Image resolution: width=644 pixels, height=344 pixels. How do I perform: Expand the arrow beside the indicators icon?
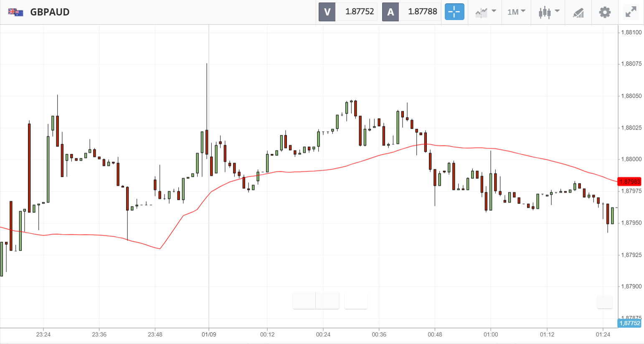[x=494, y=11]
